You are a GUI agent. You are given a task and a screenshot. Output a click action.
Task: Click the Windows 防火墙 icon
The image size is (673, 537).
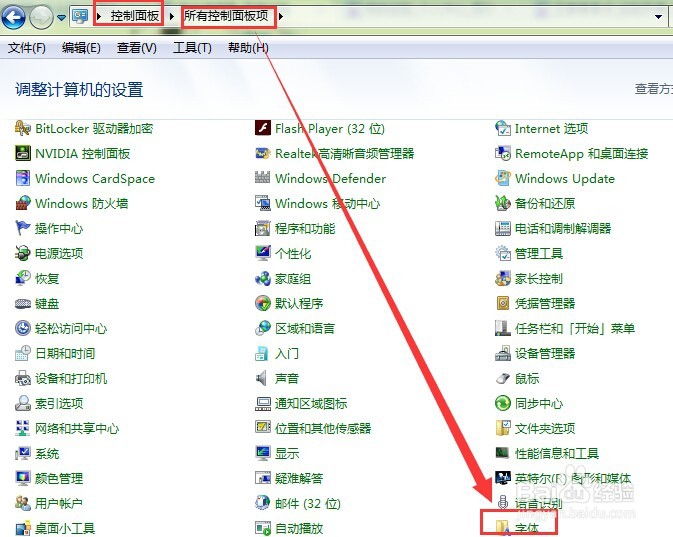pos(23,203)
